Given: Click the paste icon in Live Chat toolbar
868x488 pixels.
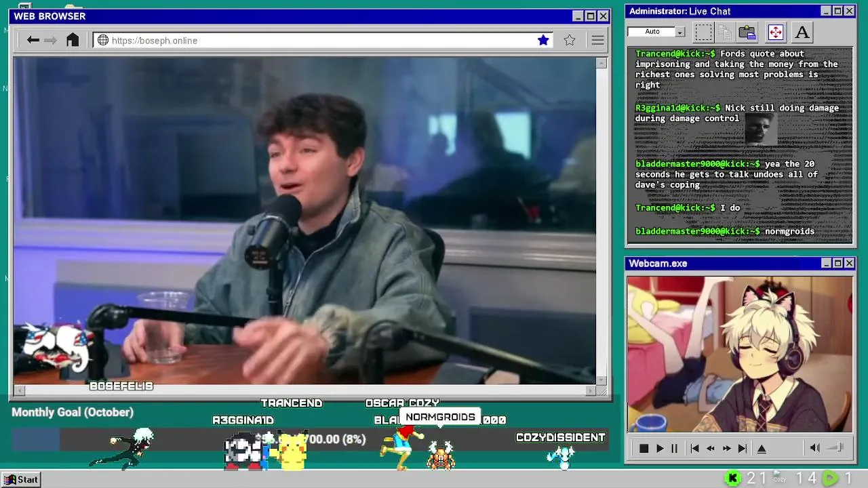Looking at the screenshot, I should [747, 32].
